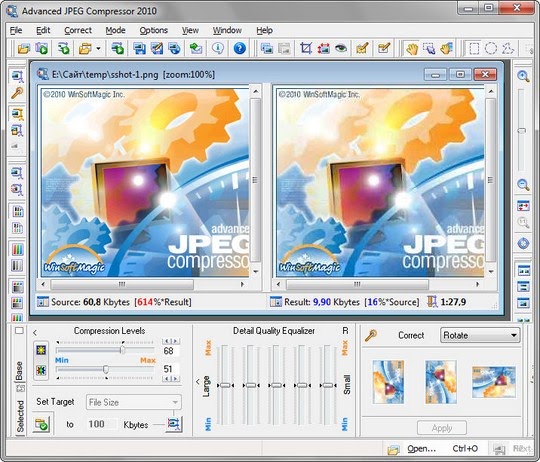Click the Next button at bottom right
The width and height of the screenshot is (540, 462).
coord(512,449)
